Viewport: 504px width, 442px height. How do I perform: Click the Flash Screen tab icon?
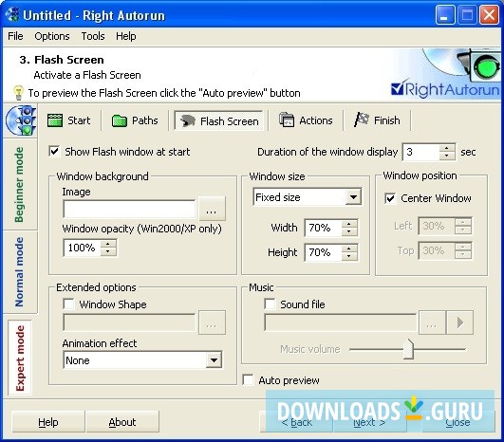click(188, 121)
